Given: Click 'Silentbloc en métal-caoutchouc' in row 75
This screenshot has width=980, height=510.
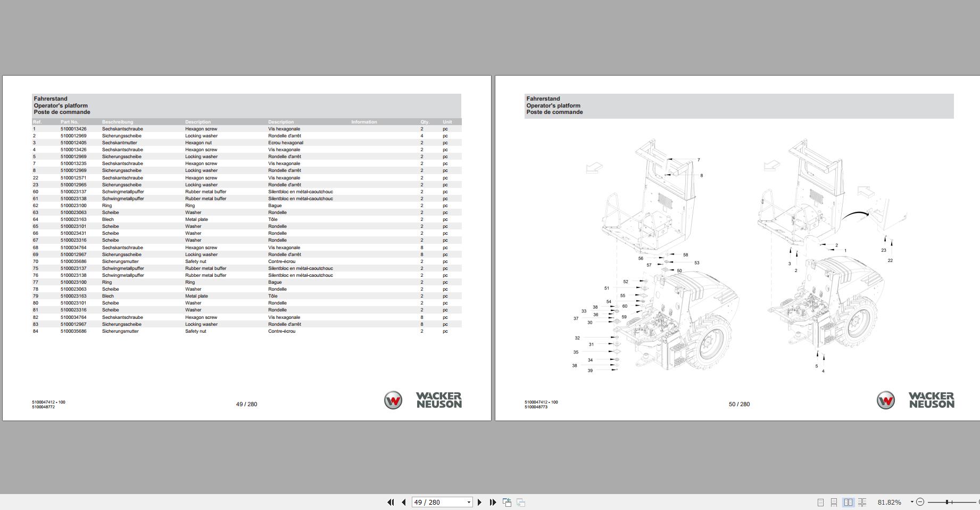Looking at the screenshot, I should coord(301,268).
